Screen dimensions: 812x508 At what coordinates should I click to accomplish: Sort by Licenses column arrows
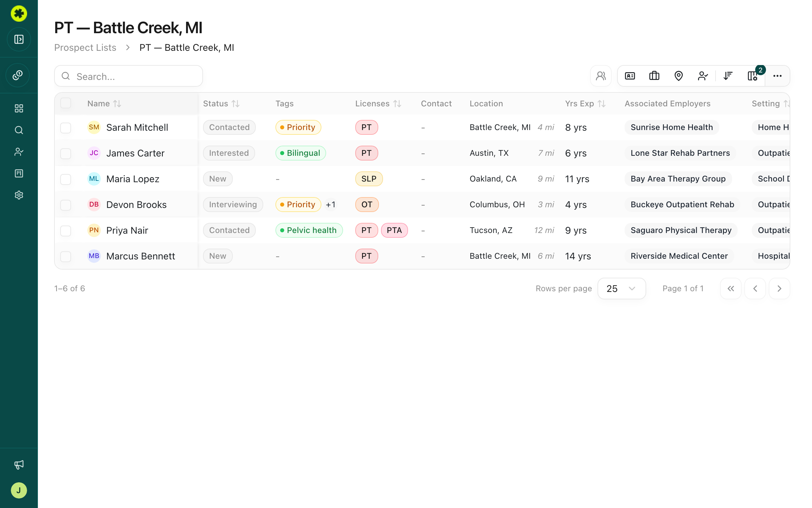[x=397, y=104]
